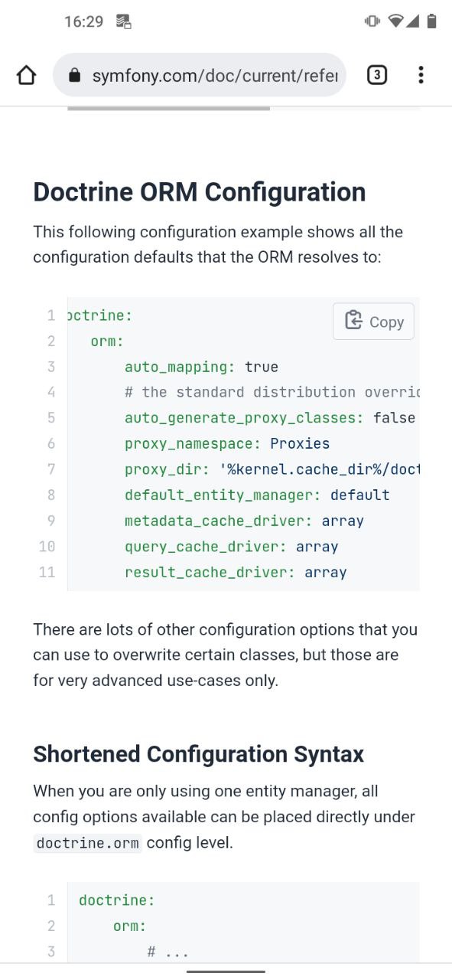This screenshot has width=452, height=980.
Task: Click the Doctrine ORM Configuration heading
Action: point(200,191)
